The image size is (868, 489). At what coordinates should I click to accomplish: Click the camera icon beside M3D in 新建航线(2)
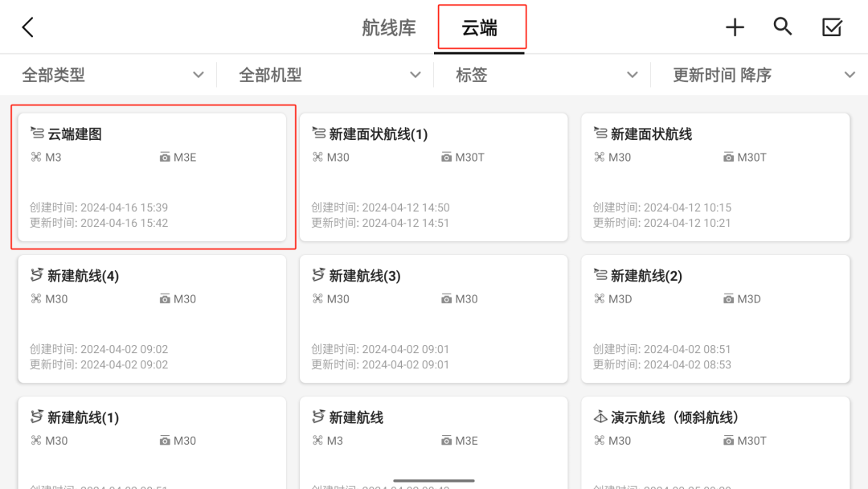click(728, 299)
